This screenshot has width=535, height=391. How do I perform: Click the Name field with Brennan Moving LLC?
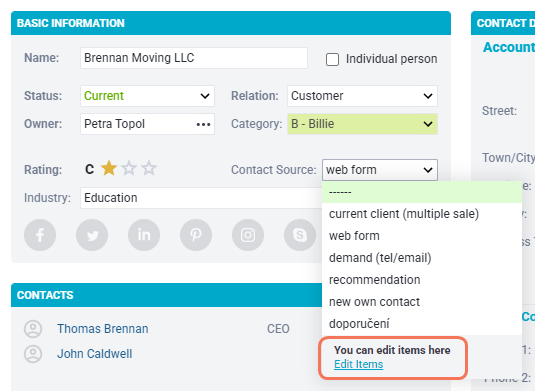click(x=194, y=58)
